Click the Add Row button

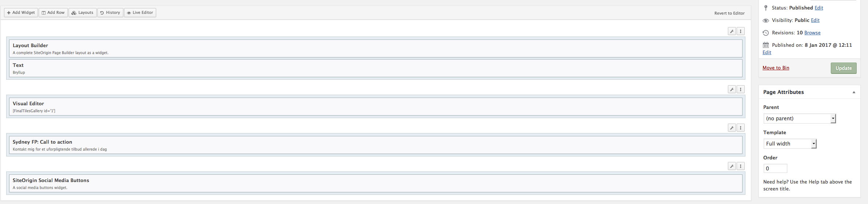pyautogui.click(x=53, y=12)
